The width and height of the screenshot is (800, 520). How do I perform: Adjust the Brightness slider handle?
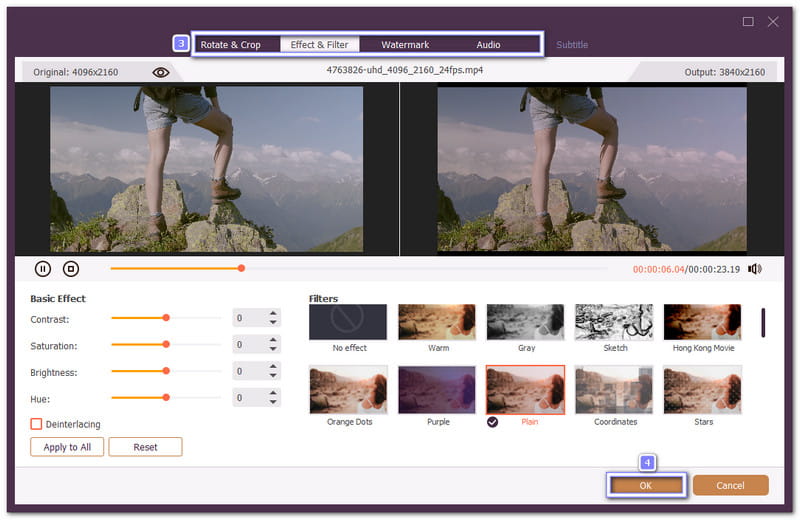(x=166, y=371)
